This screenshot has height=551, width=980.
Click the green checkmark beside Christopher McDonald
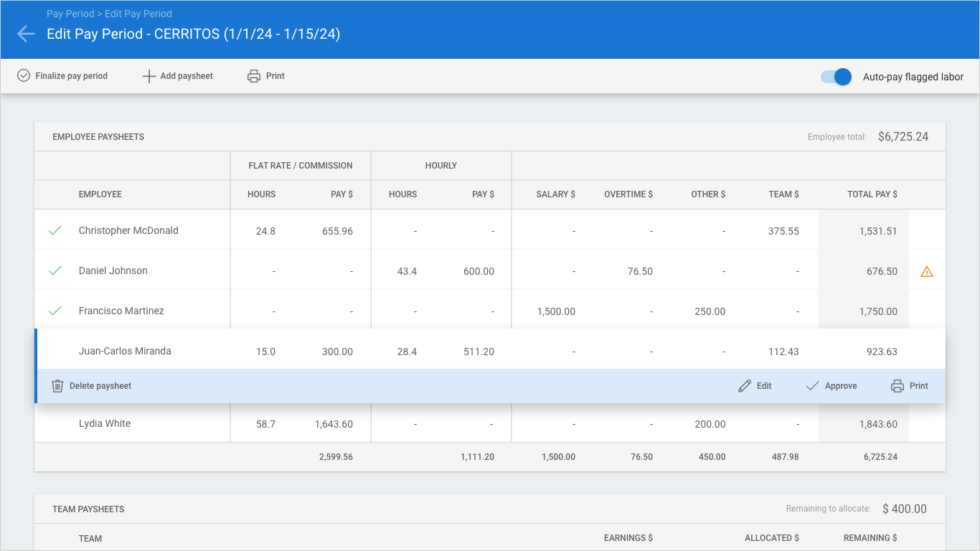(55, 231)
